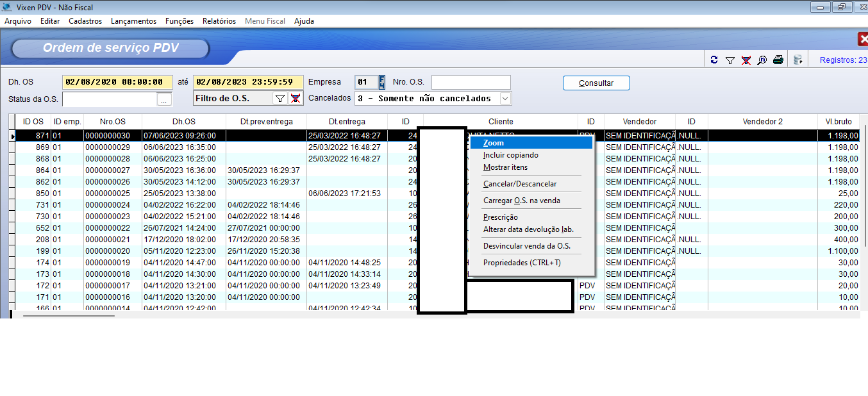Click the clear filter icon in top toolbar
The height and width of the screenshot is (396, 868).
click(746, 60)
